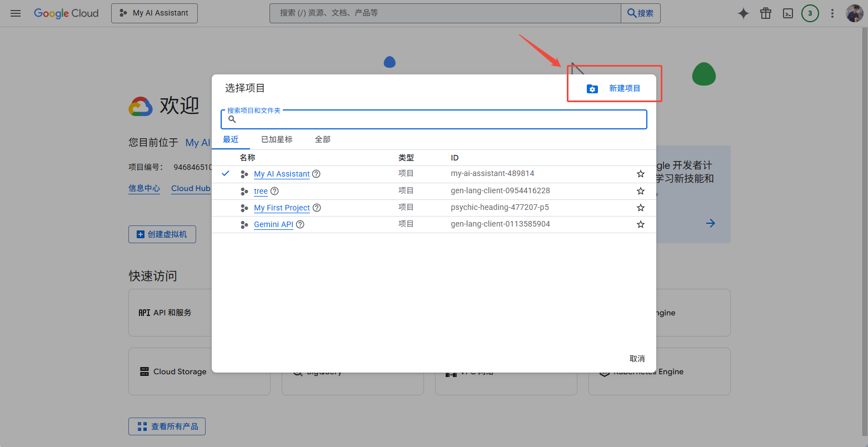This screenshot has height=447, width=868.
Task: Click the ID psychic-heading-477207-p5
Action: (x=500, y=207)
